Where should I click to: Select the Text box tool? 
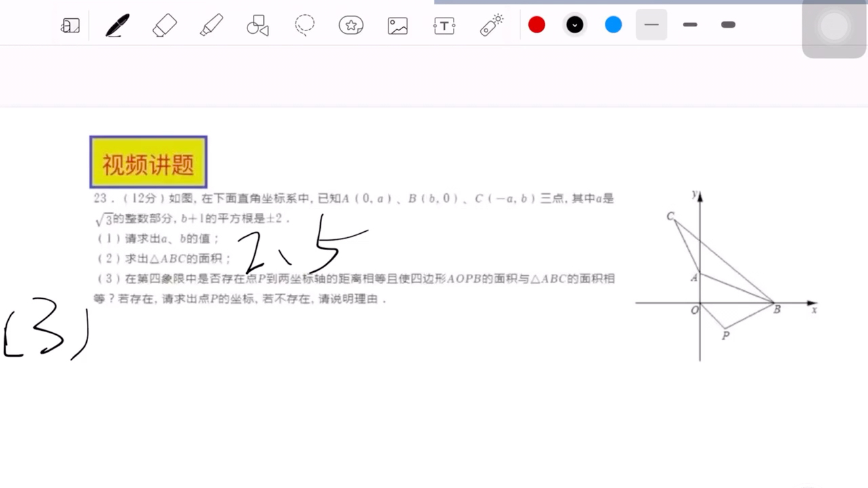click(x=444, y=26)
